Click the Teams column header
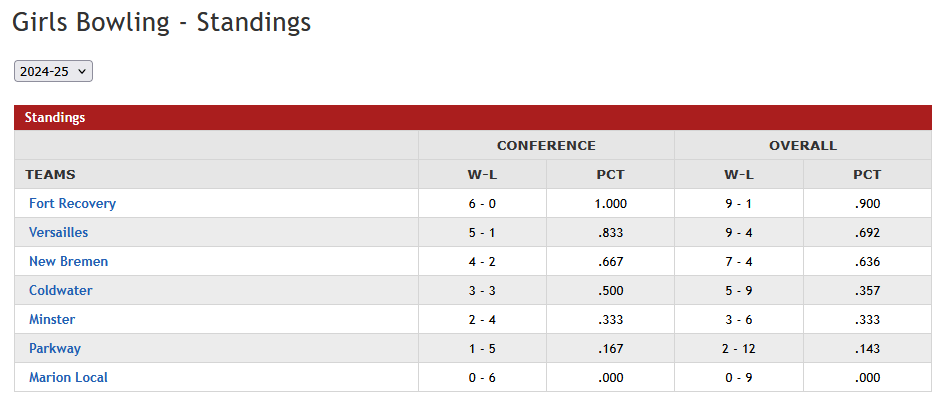This screenshot has height=400, width=942. click(50, 174)
